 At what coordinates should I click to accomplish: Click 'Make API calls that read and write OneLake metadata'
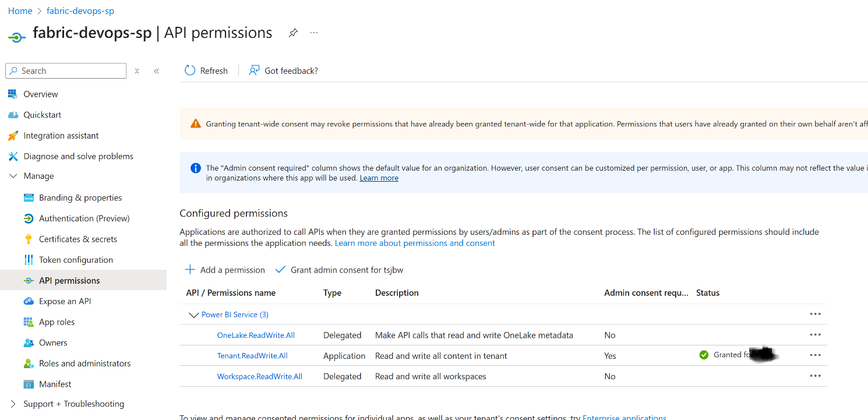[474, 335]
